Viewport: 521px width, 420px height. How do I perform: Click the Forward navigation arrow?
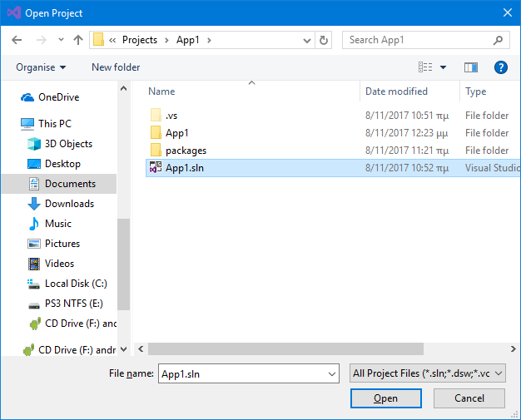(42, 40)
